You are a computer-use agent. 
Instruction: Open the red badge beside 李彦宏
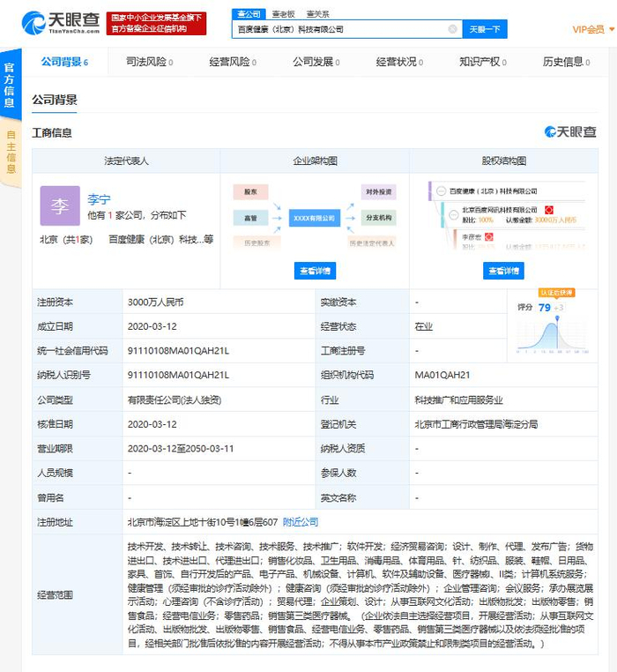489,236
